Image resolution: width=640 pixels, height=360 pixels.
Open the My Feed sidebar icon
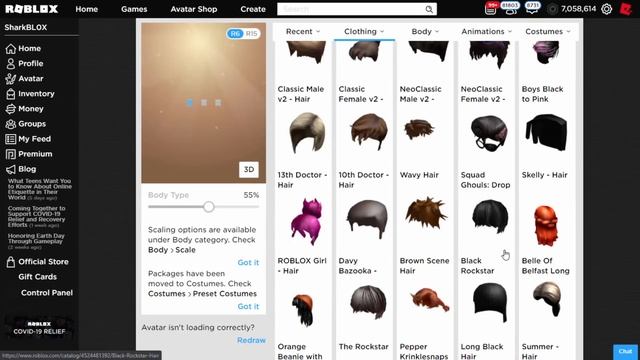tap(11, 139)
